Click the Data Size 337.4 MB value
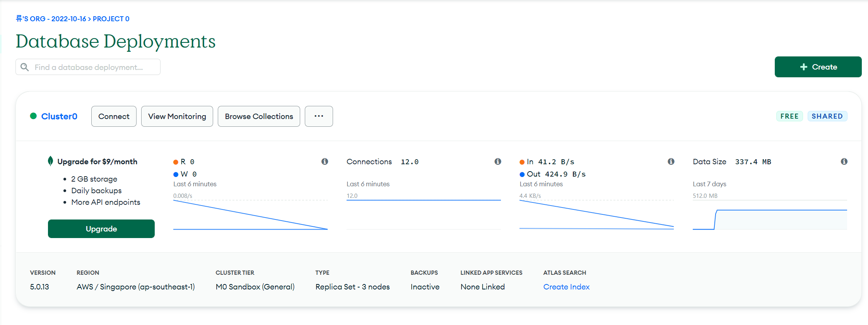 [753, 162]
